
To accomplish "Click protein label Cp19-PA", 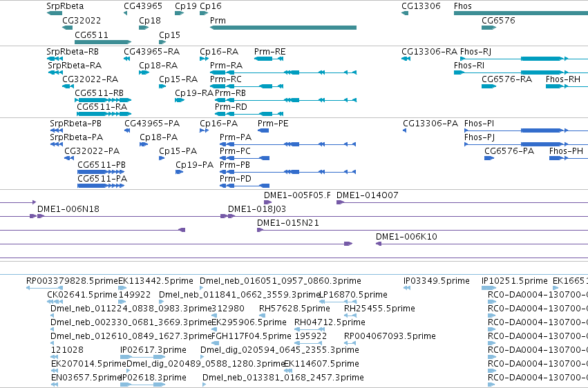I will (x=194, y=165).
